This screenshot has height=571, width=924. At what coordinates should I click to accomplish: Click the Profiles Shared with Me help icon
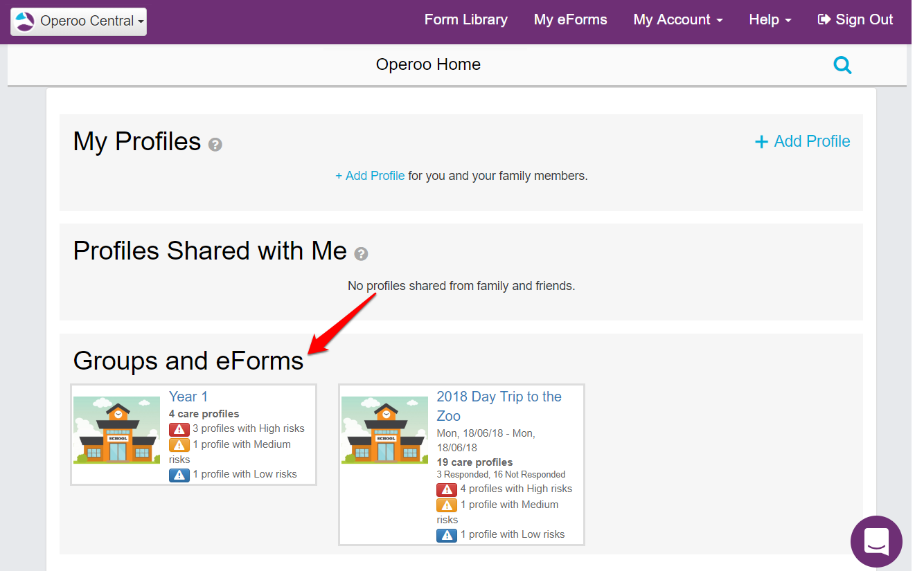click(x=361, y=254)
